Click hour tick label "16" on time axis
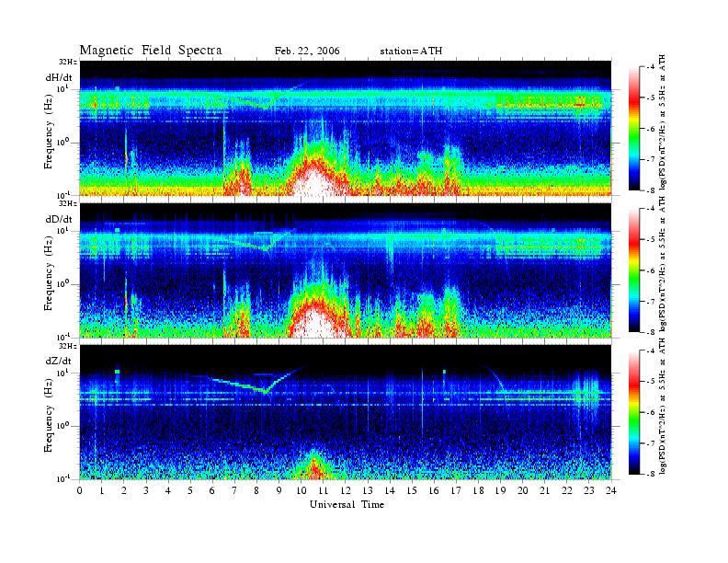 coord(434,490)
